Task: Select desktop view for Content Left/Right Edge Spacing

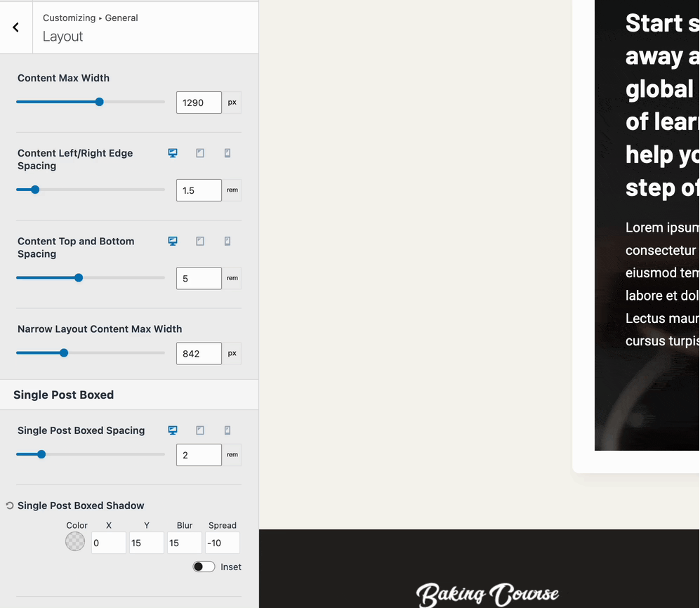Action: pyautogui.click(x=172, y=152)
